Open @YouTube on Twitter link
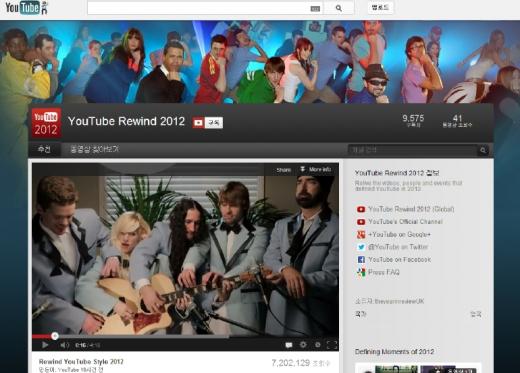Screen dimensions: 520x373 click(398, 247)
